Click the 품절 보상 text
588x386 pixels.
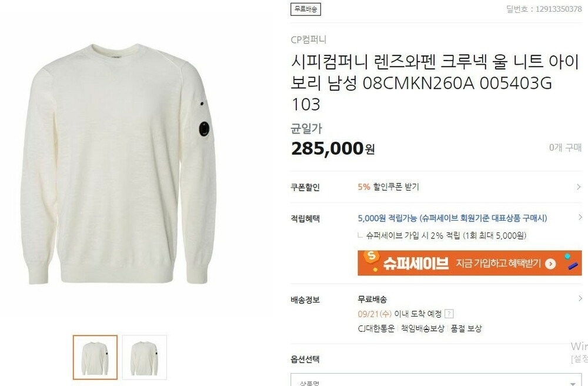click(466, 328)
